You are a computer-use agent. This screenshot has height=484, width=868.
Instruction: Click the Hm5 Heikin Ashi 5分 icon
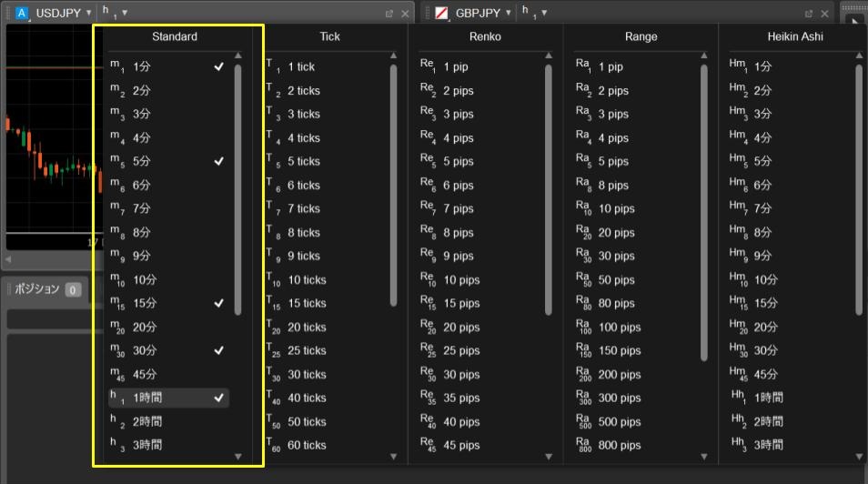(x=738, y=161)
